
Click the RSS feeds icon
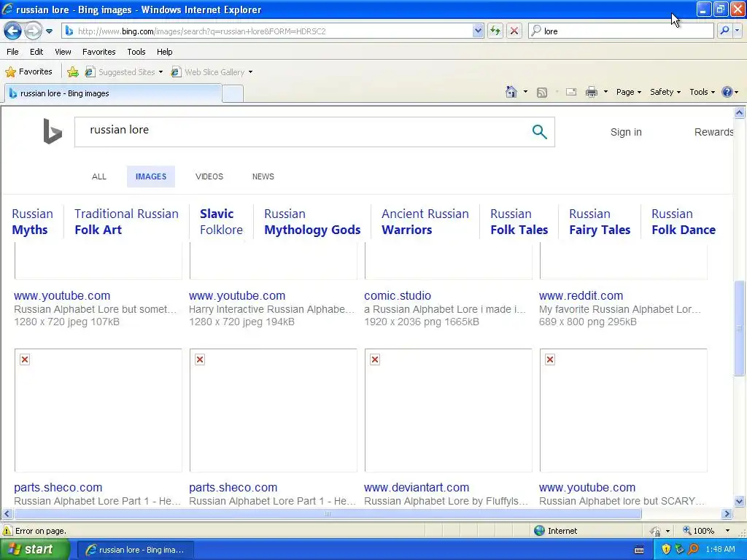point(542,93)
